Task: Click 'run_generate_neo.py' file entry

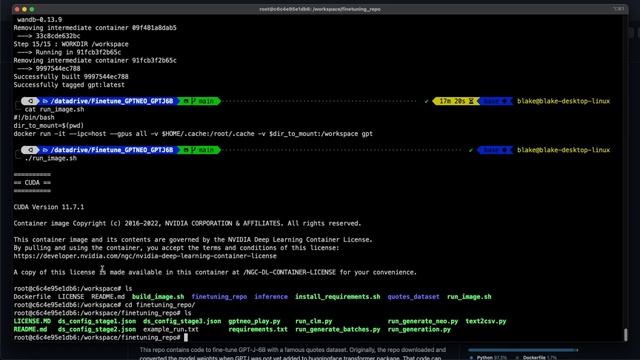Action: click(x=423, y=321)
